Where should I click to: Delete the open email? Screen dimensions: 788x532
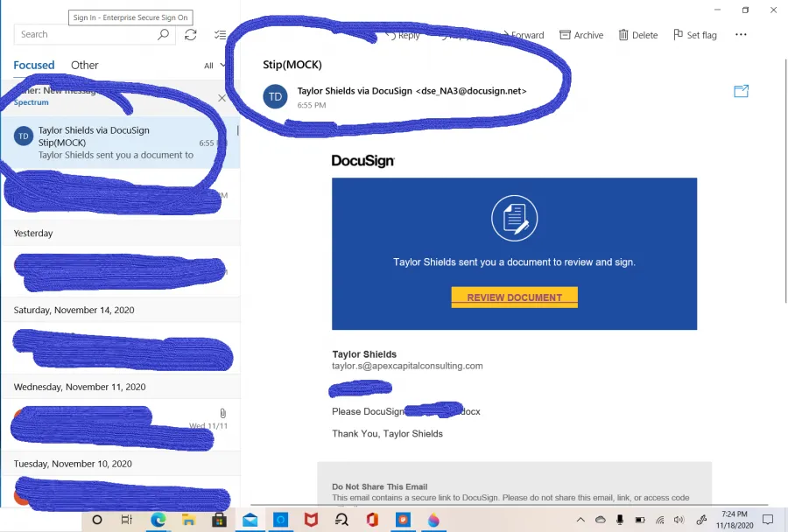[x=637, y=35]
